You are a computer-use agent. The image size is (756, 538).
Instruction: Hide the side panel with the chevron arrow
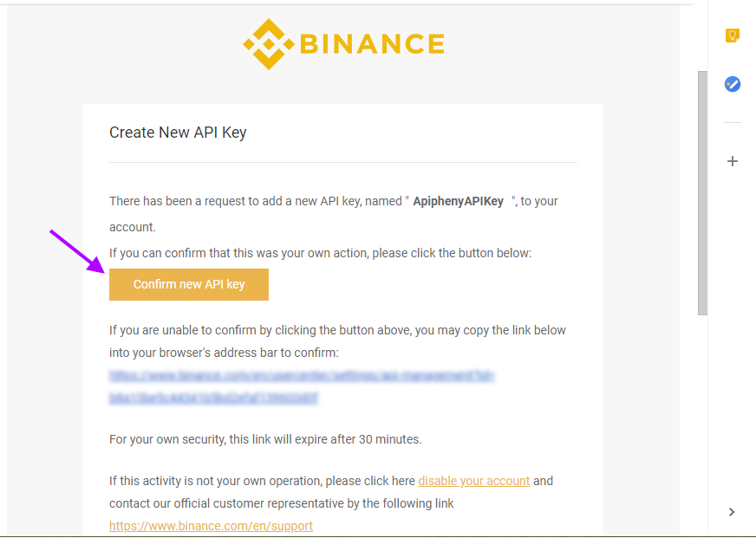click(x=732, y=511)
